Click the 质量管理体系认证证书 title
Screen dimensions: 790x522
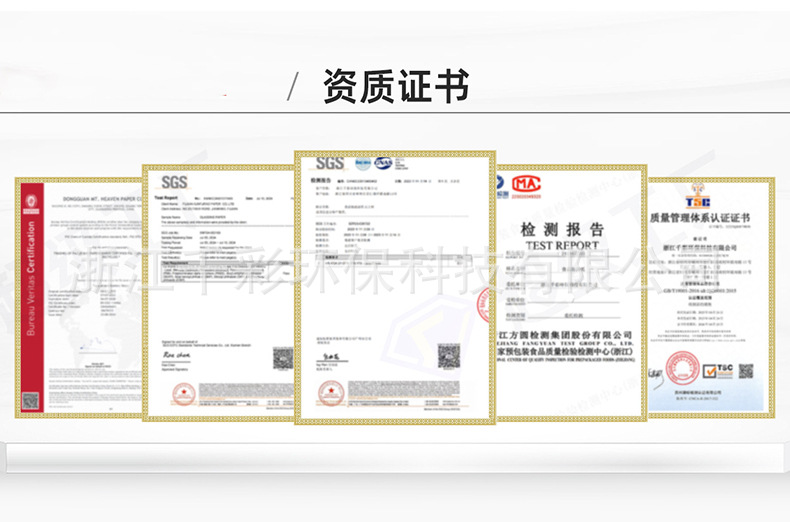(x=700, y=218)
